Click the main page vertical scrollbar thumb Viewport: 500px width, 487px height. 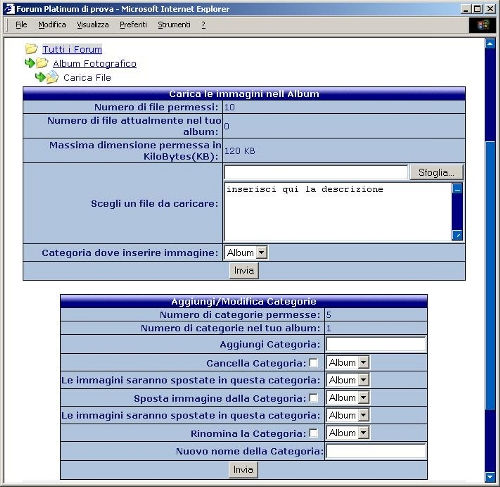490,276
